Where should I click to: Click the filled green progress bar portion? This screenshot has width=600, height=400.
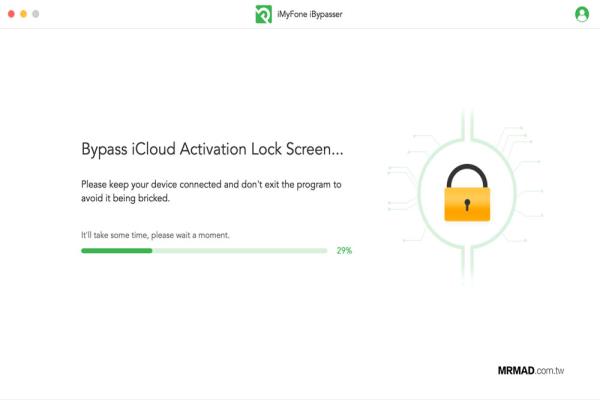pyautogui.click(x=117, y=251)
